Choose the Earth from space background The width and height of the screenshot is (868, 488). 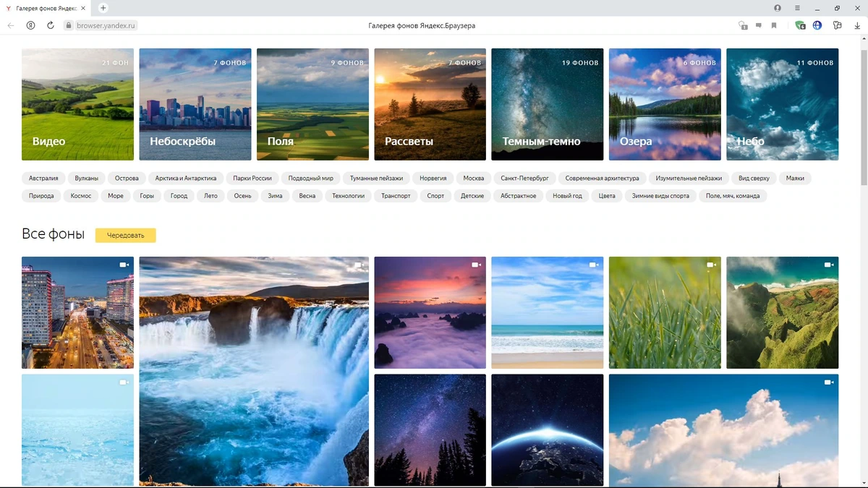(548, 429)
